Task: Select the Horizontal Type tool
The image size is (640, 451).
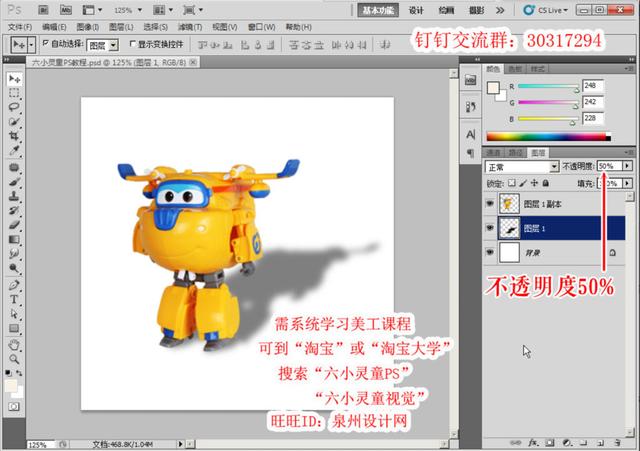Action: click(x=14, y=299)
